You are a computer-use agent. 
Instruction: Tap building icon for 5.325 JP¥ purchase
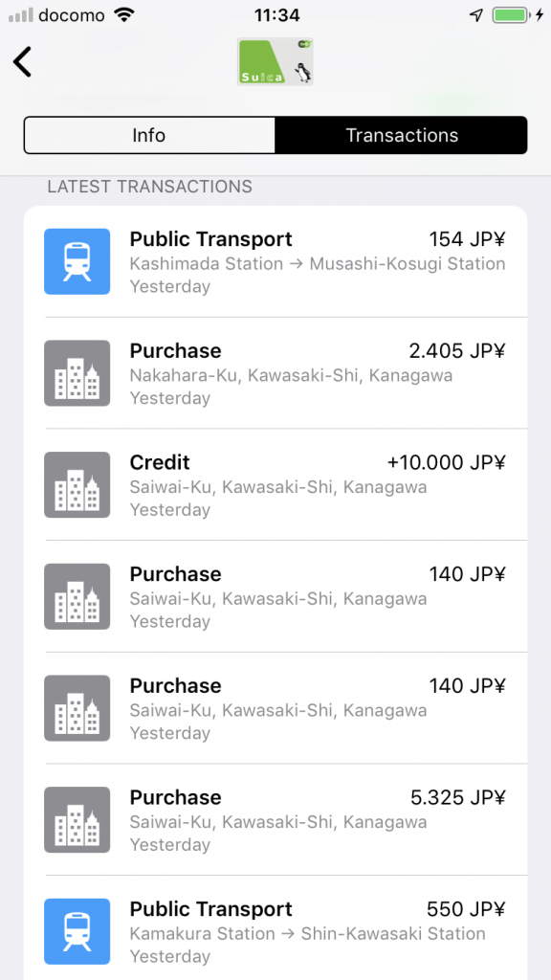77,820
